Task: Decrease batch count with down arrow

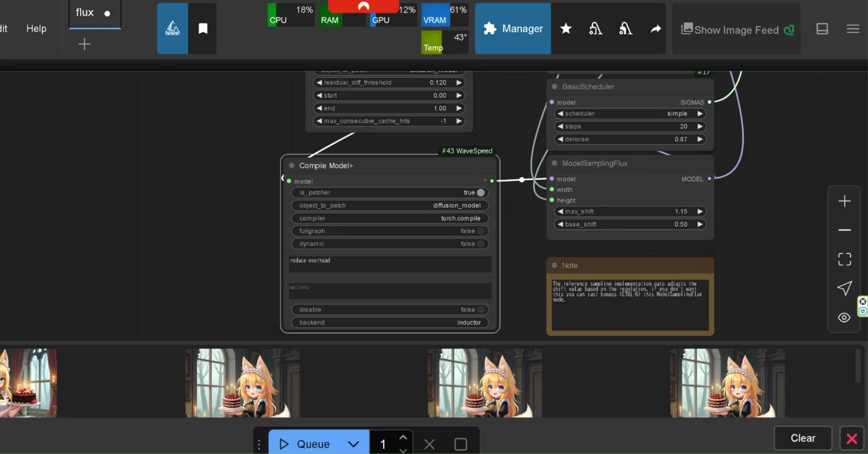Action: click(403, 450)
